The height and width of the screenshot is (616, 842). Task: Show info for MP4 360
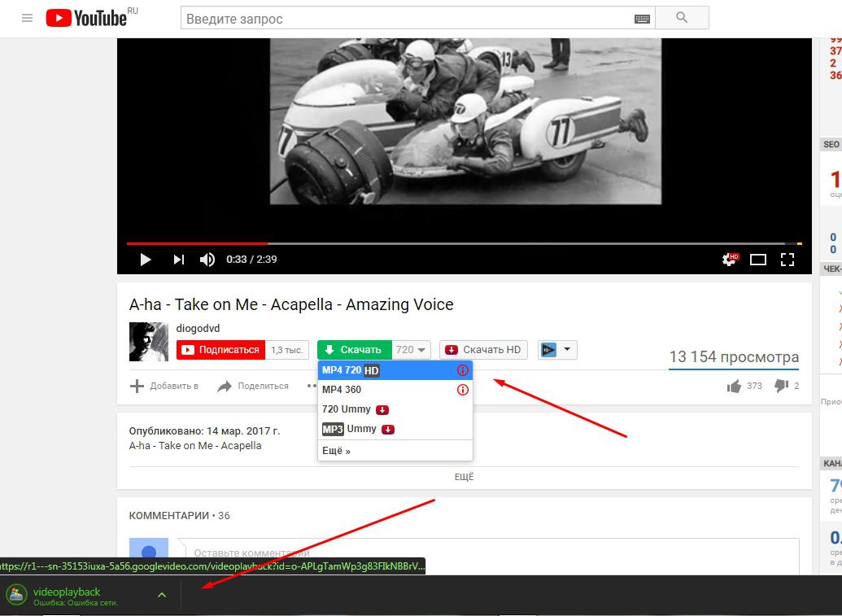[462, 390]
